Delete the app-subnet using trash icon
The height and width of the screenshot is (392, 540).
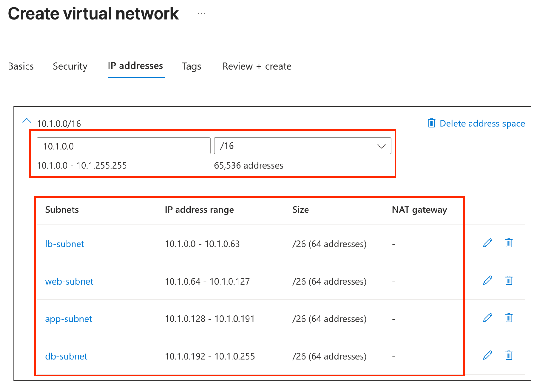(508, 318)
